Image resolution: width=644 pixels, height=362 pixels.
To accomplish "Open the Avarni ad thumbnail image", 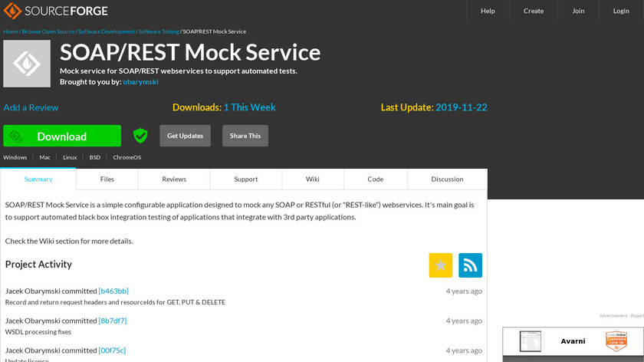I will [x=531, y=341].
